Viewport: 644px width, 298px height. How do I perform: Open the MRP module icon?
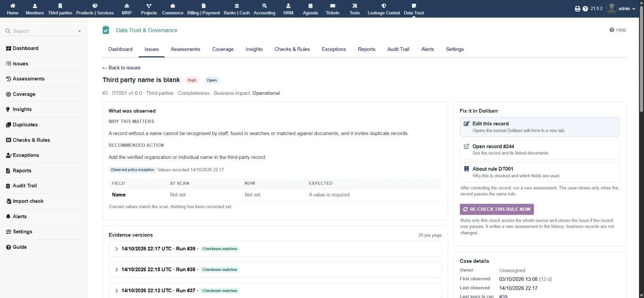(126, 6)
